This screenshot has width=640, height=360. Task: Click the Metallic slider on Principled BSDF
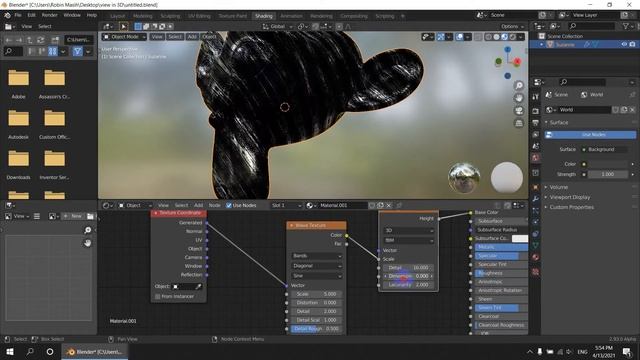click(x=501, y=247)
